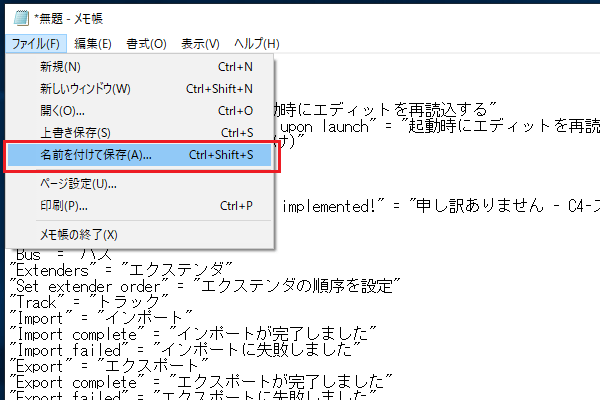
Task: Click メモ帳の終了(X) to exit Notepad
Action: (79, 235)
